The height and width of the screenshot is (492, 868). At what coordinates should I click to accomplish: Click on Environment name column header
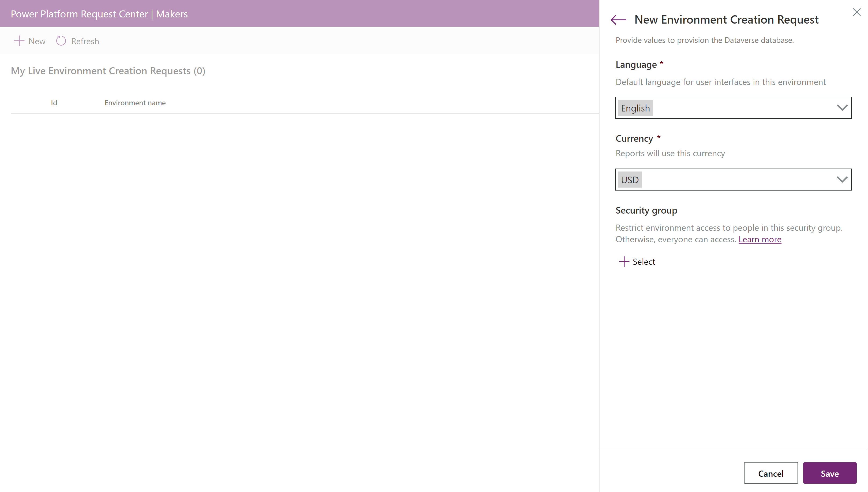[x=135, y=102]
